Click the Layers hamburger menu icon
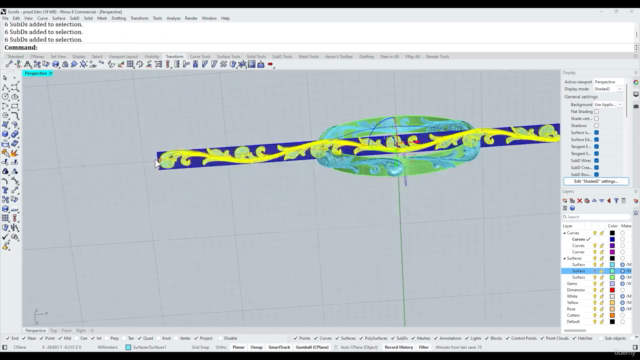 tap(565, 208)
